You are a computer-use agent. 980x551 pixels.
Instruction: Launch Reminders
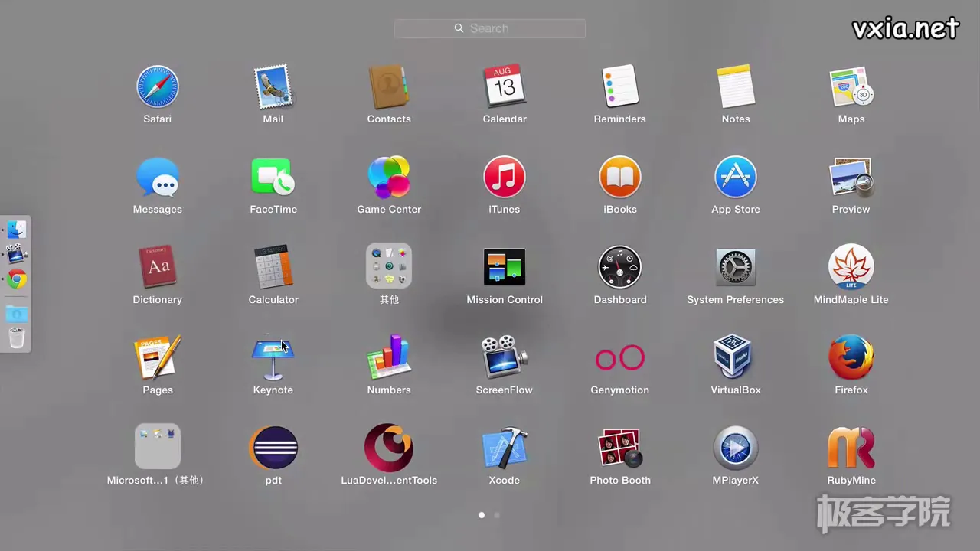[620, 86]
